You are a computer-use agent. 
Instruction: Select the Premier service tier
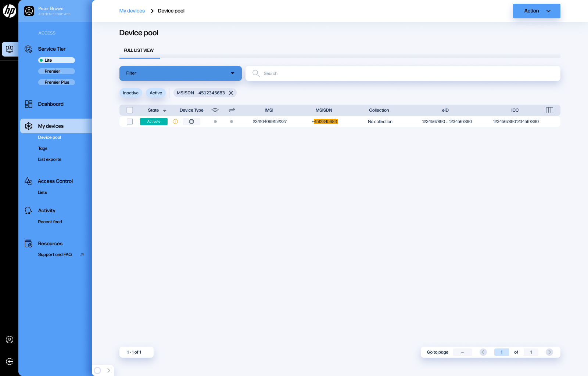57,71
